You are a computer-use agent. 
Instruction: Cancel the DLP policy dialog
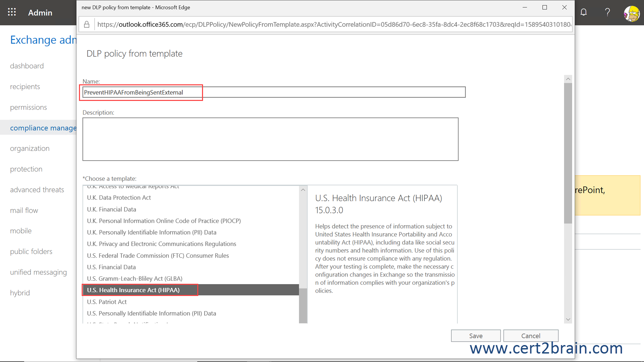[x=531, y=336]
